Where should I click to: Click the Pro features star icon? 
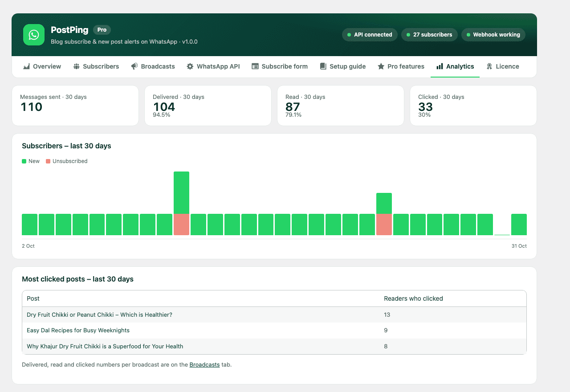click(x=381, y=66)
